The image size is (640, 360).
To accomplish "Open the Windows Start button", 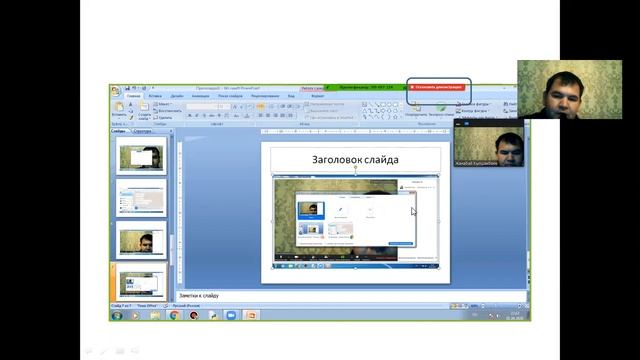I will [x=117, y=315].
